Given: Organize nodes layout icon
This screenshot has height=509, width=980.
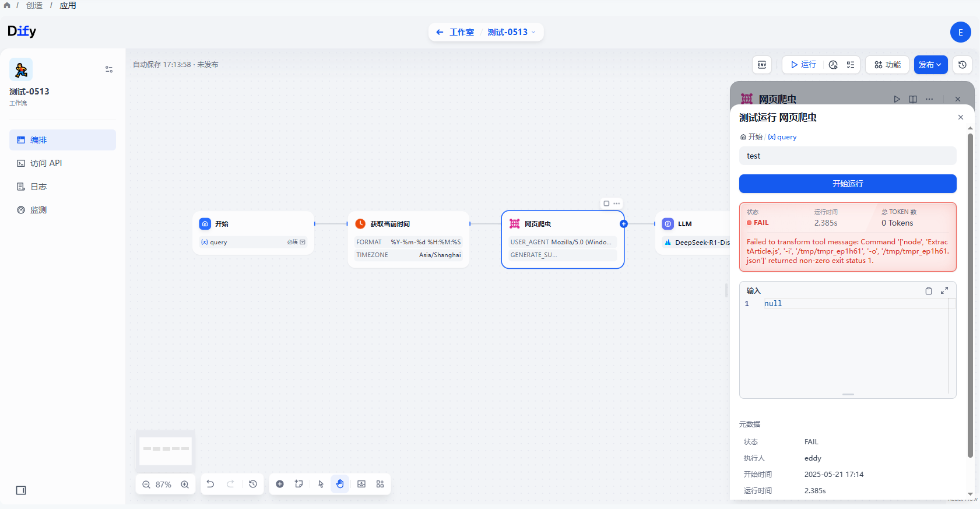Looking at the screenshot, I should click(x=380, y=484).
